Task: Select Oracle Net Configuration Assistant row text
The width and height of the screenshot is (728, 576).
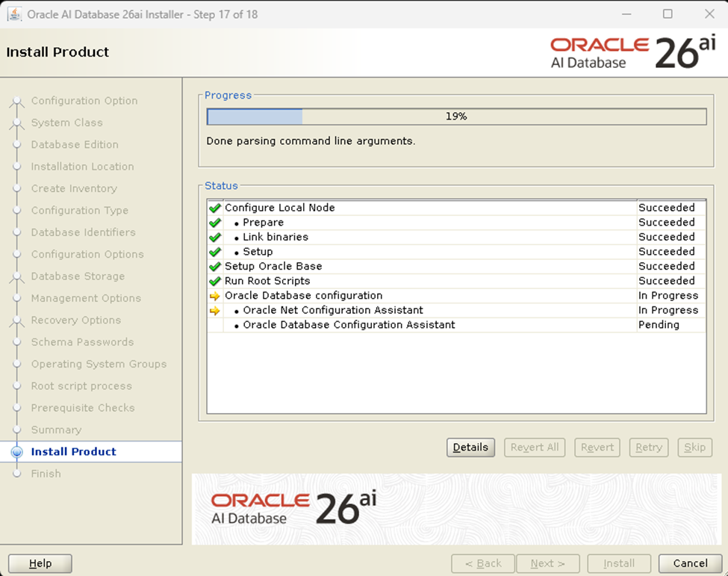Action: [x=333, y=310]
